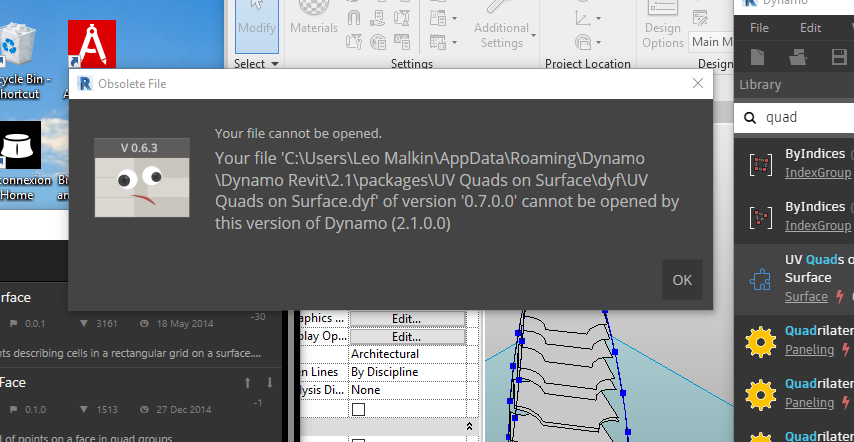854x442 pixels.
Task: Open the red compass A desktop shortcut
Action: [x=92, y=44]
